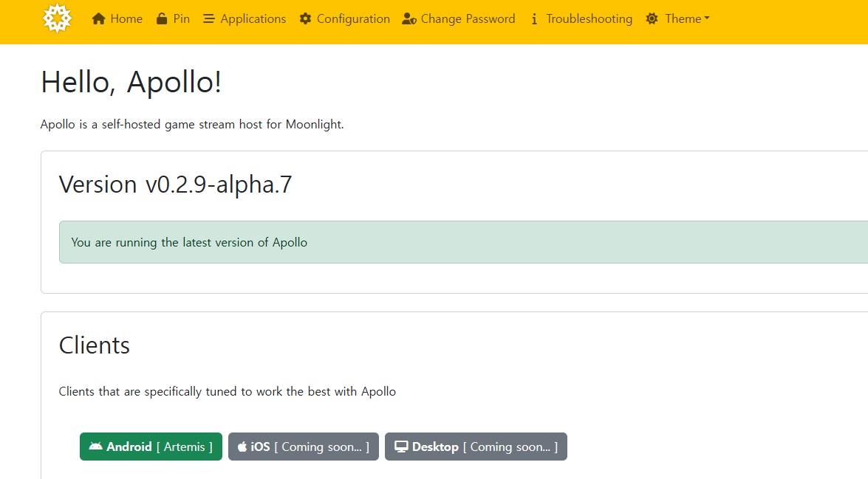The image size is (868, 479).
Task: Open the Applications text label in navbar
Action: (253, 19)
